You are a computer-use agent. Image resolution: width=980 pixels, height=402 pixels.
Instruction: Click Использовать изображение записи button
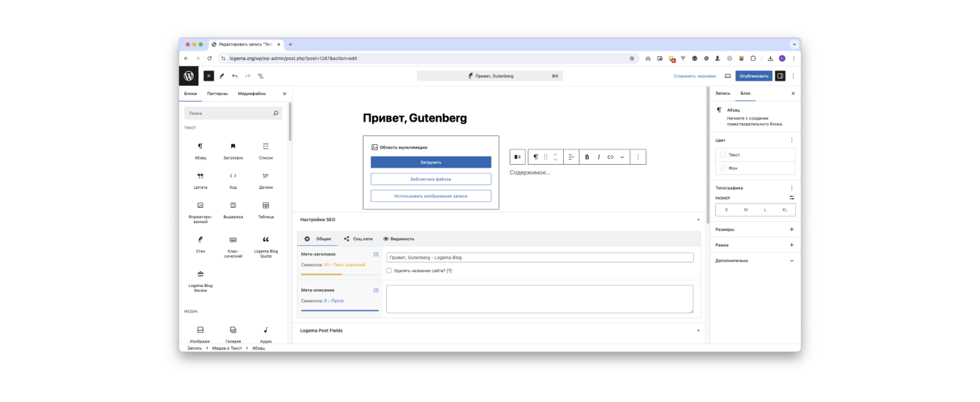click(431, 196)
